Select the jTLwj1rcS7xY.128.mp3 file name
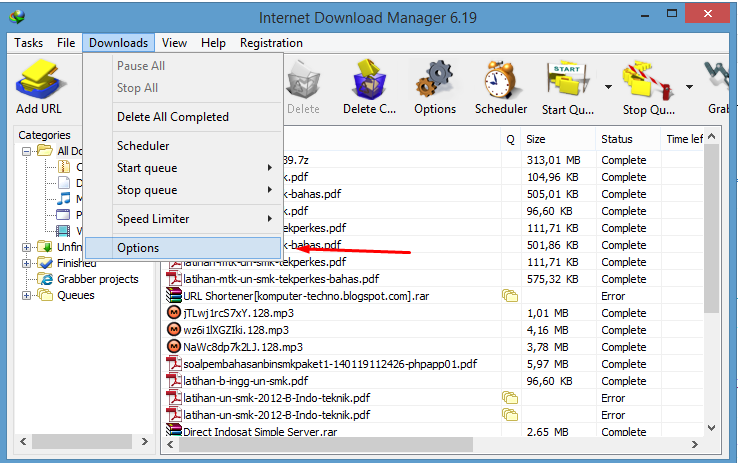Screen dimensions: 738x463 [x=239, y=313]
